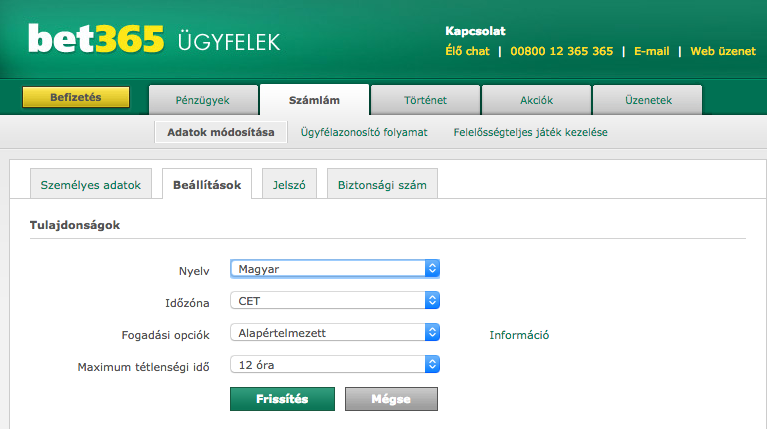The height and width of the screenshot is (429, 767).
Task: Open Felelősségteljes játék kezelése submenu
Action: pyautogui.click(x=530, y=132)
